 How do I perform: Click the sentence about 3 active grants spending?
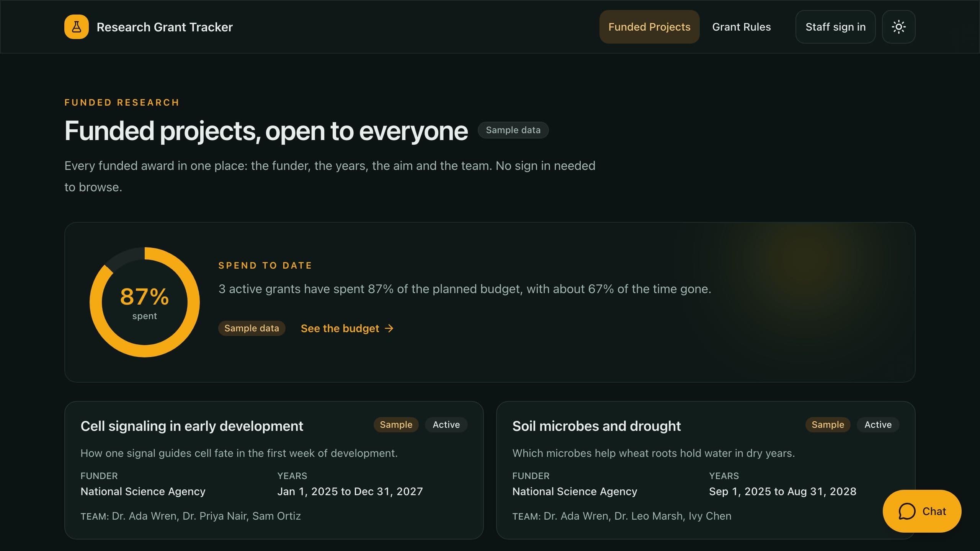pos(465,289)
